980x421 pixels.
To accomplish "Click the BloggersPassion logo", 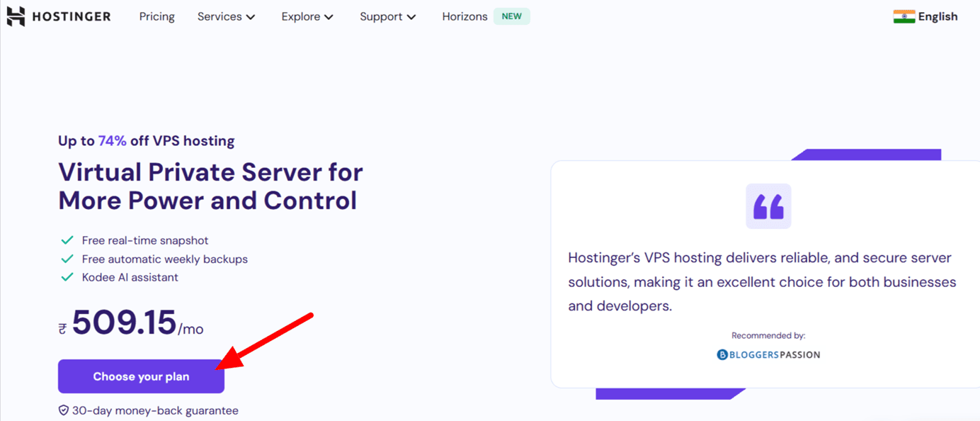I will tap(768, 354).
